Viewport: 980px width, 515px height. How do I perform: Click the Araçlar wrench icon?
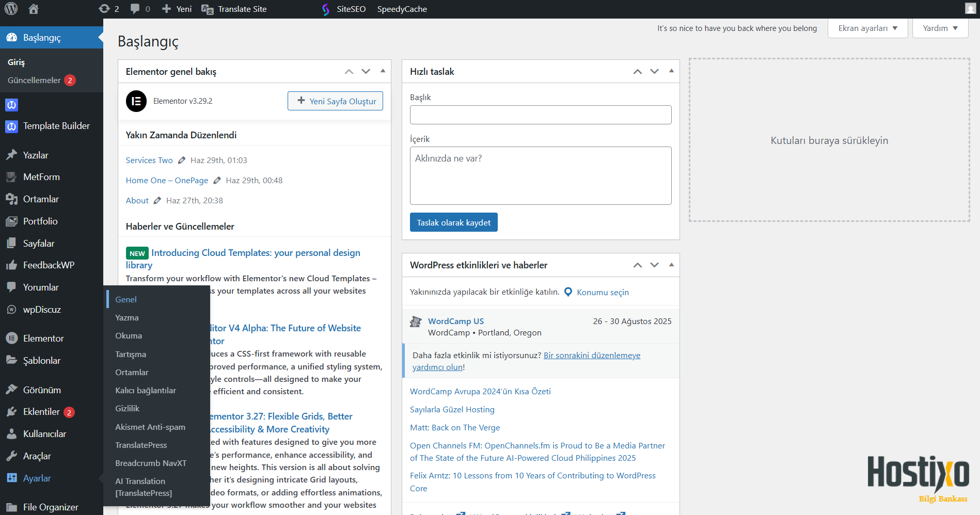(11, 456)
